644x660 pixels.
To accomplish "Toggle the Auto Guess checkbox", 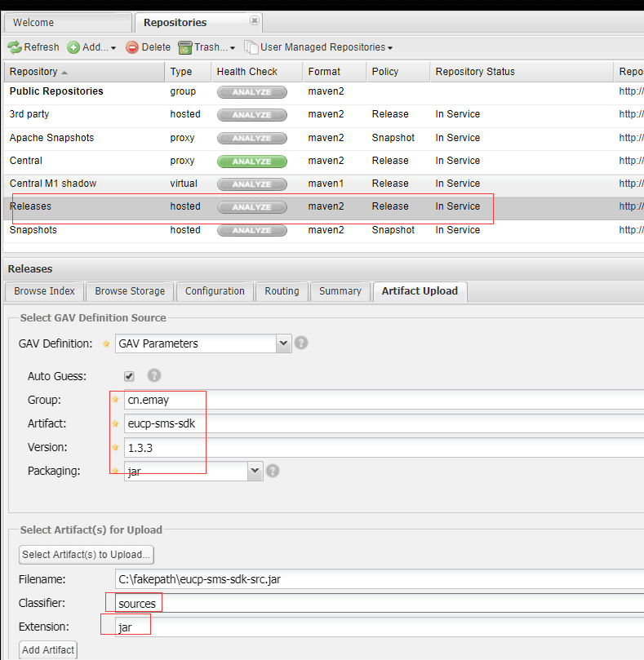I will pos(129,376).
